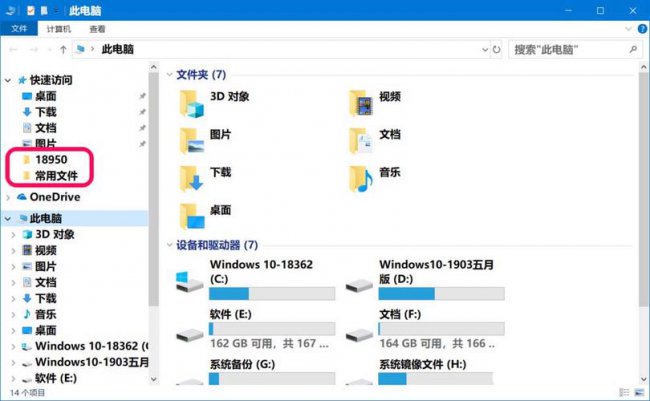Click the forward navigation arrow
Image resolution: width=650 pixels, height=401 pixels.
[34, 50]
